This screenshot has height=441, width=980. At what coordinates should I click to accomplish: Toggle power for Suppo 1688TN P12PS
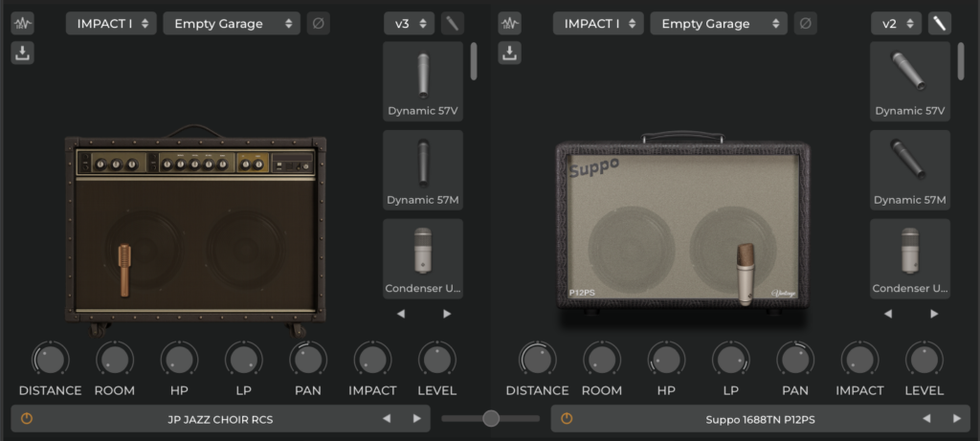click(x=567, y=419)
